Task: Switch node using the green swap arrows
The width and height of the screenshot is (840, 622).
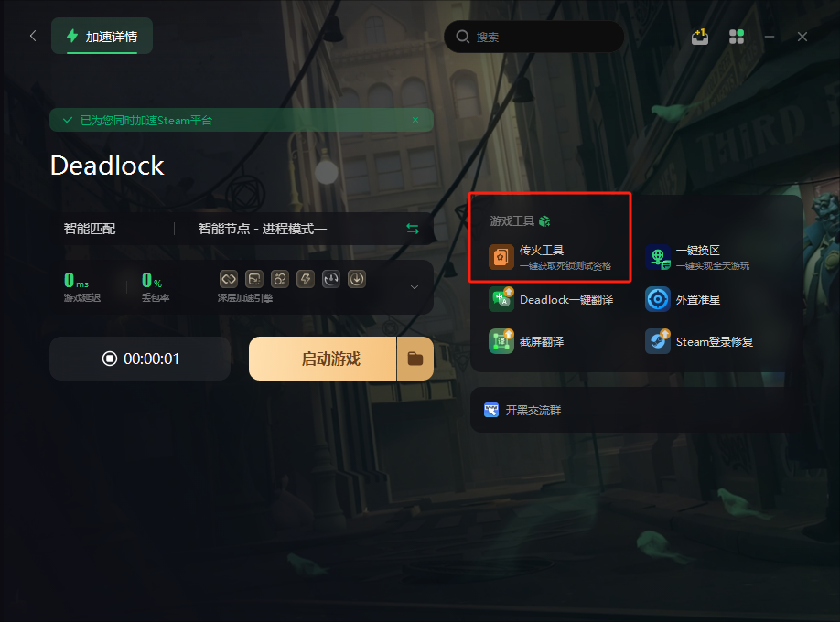Action: coord(413,229)
